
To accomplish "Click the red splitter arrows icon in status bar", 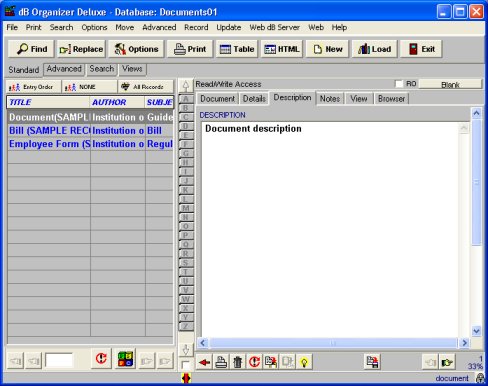I will click(186, 378).
